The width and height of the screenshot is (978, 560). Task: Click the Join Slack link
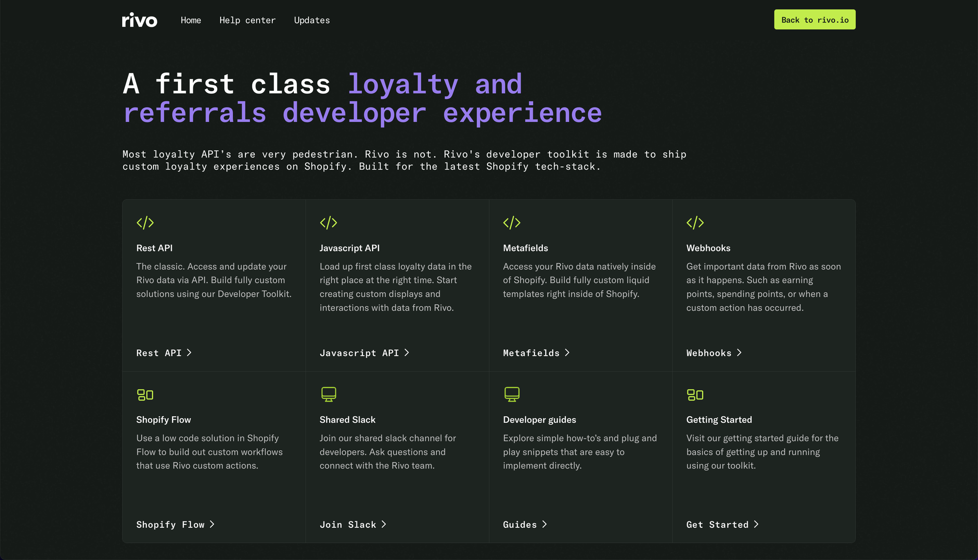point(348,524)
